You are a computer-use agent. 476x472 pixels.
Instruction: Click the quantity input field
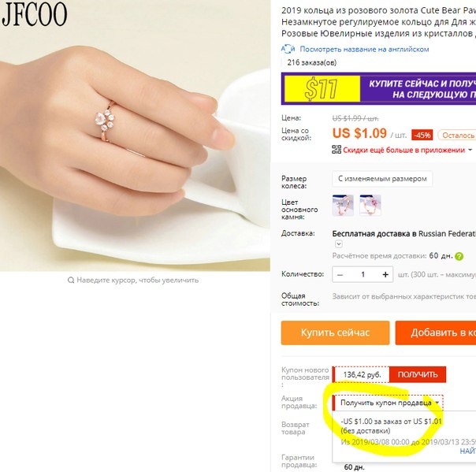click(363, 275)
